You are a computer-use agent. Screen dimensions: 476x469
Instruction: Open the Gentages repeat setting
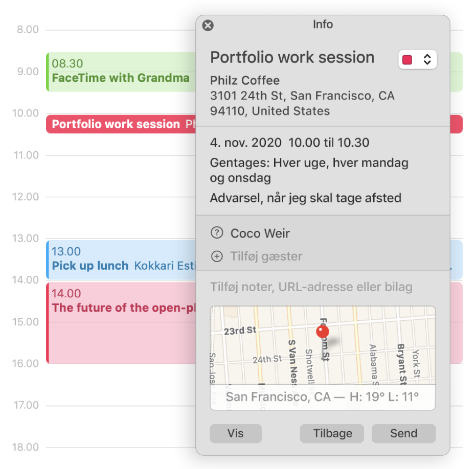309,170
